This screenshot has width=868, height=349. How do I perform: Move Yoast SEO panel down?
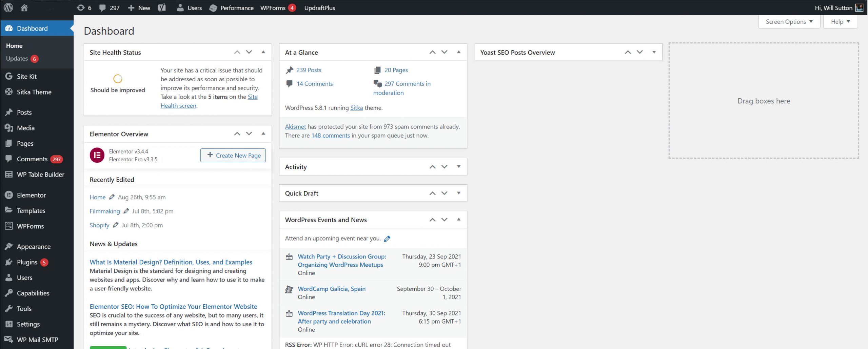point(640,52)
